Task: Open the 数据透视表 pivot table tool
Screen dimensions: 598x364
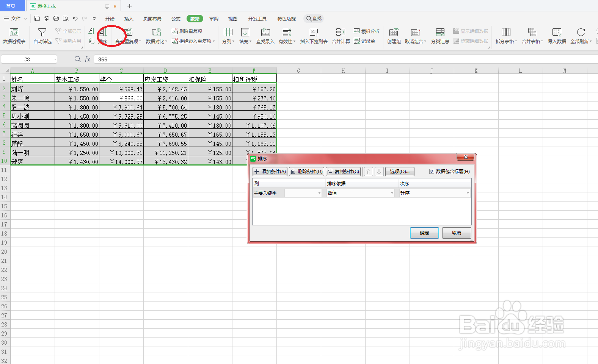Action: click(x=14, y=36)
